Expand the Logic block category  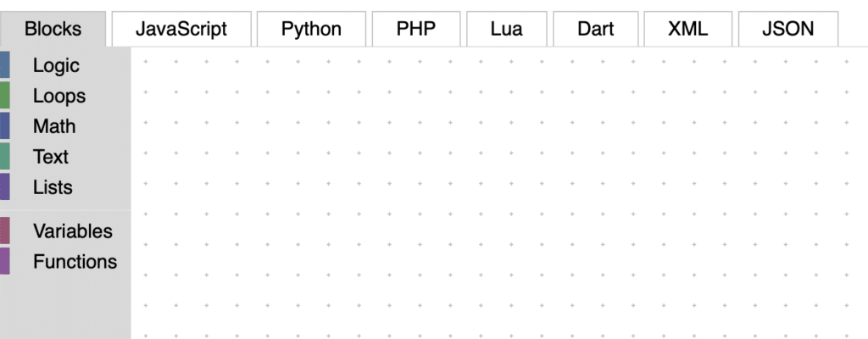[x=56, y=65]
